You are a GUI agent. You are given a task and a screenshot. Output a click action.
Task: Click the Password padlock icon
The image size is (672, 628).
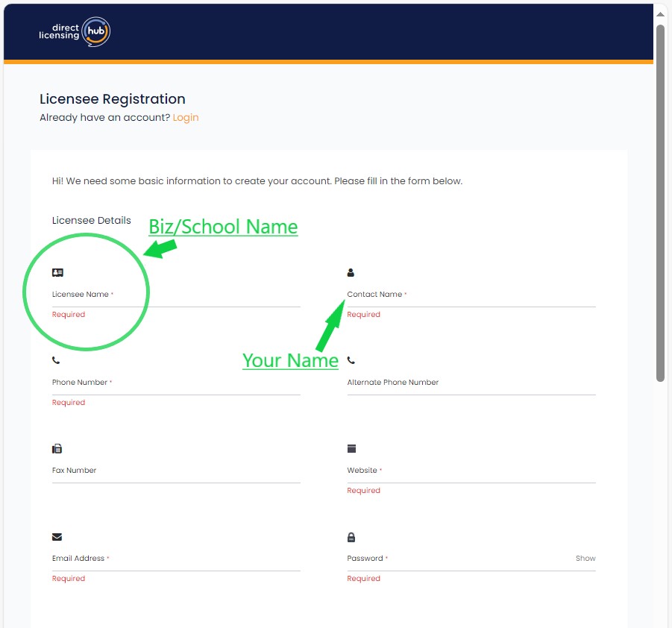[351, 537]
